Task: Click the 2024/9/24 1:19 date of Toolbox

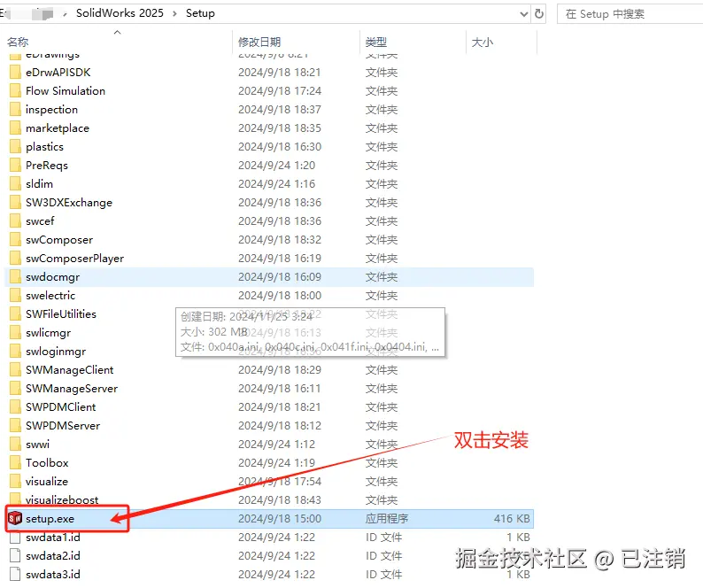Action: click(276, 463)
